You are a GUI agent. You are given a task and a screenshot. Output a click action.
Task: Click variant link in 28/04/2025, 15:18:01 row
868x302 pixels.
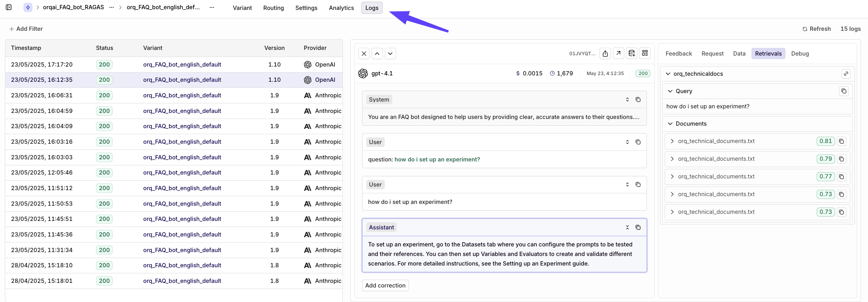tap(182, 281)
